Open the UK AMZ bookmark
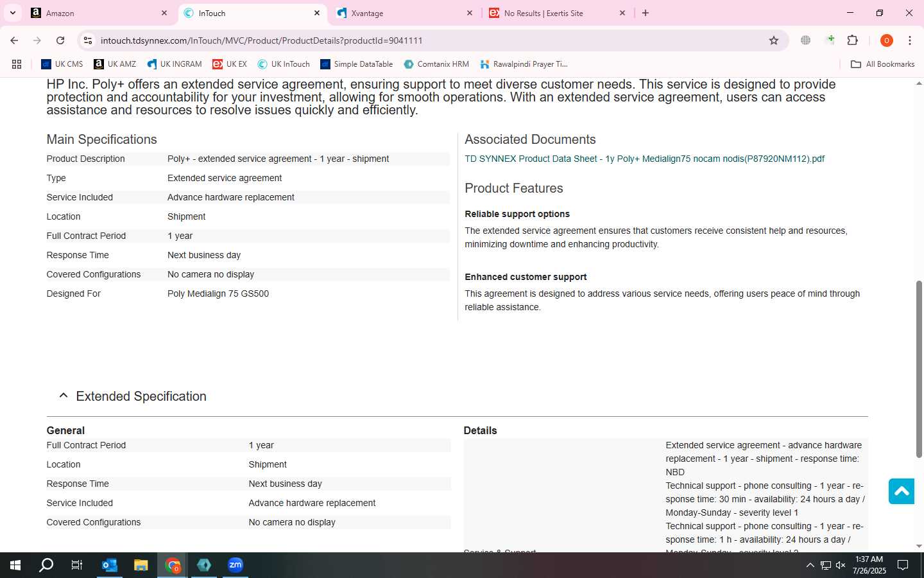This screenshot has height=578, width=924. [115, 64]
